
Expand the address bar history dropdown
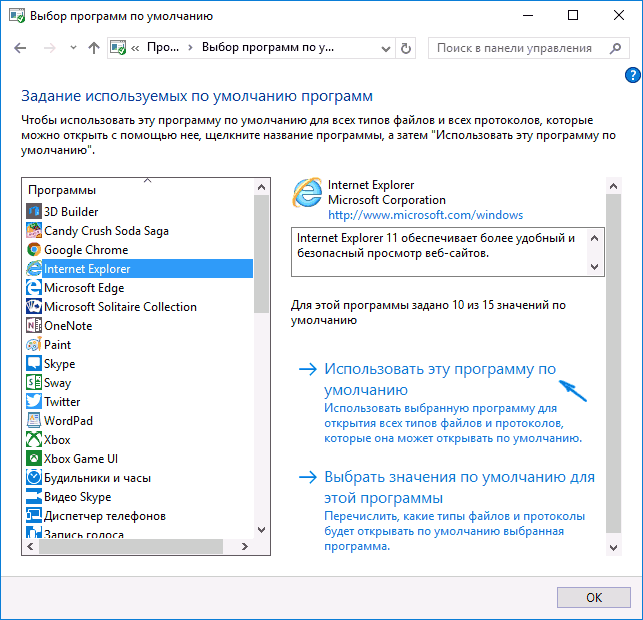click(385, 49)
